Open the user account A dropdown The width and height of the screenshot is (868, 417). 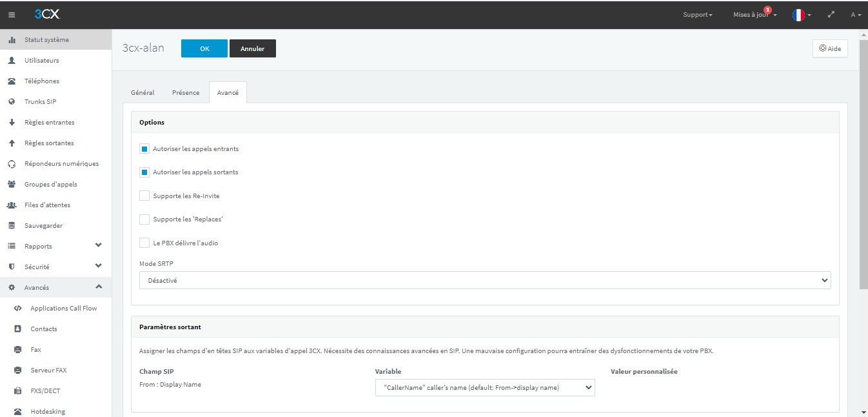[x=856, y=15]
